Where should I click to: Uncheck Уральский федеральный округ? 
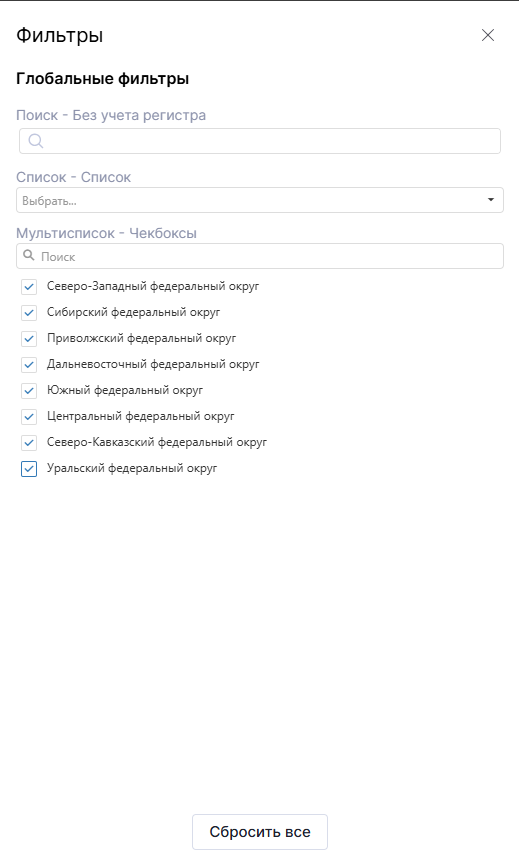point(29,469)
